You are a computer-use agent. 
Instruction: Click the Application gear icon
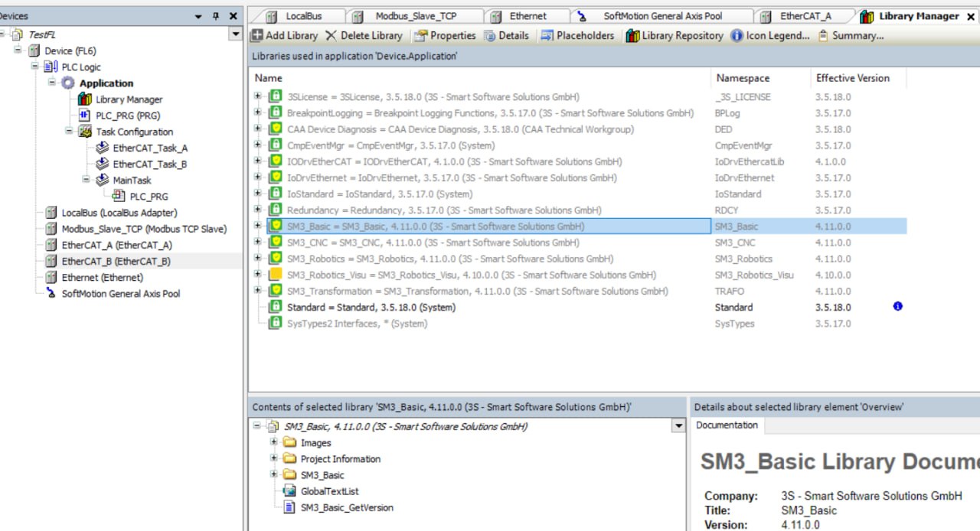point(68,83)
